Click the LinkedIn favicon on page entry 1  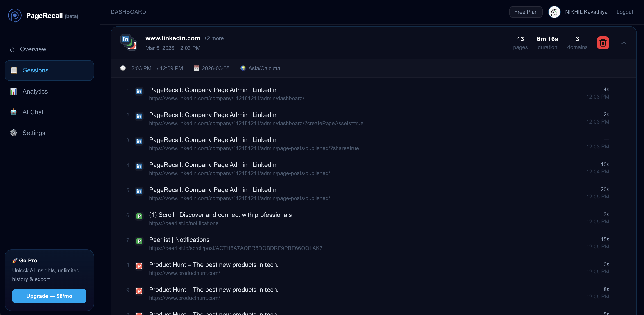tap(139, 91)
